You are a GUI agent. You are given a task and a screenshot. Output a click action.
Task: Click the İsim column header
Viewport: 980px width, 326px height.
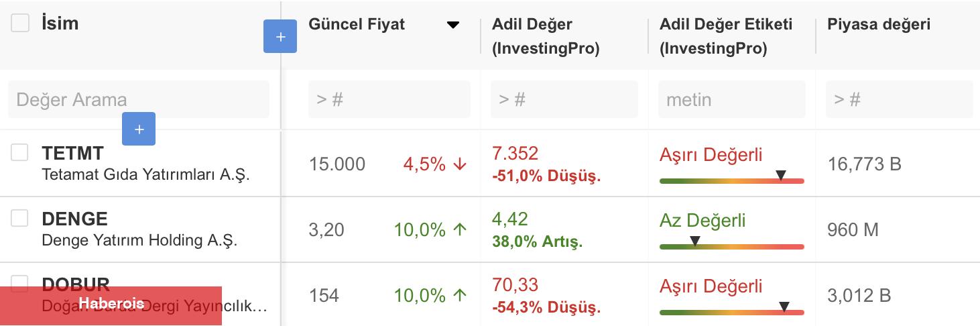(60, 23)
